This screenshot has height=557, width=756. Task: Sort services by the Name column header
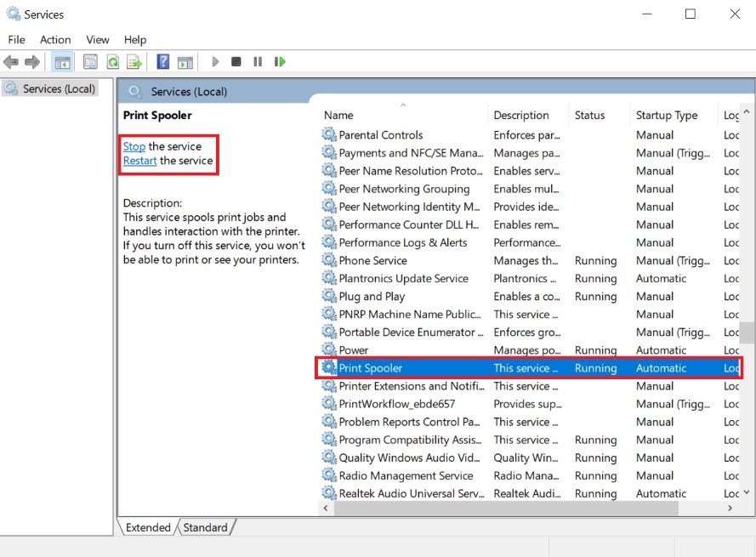(338, 116)
